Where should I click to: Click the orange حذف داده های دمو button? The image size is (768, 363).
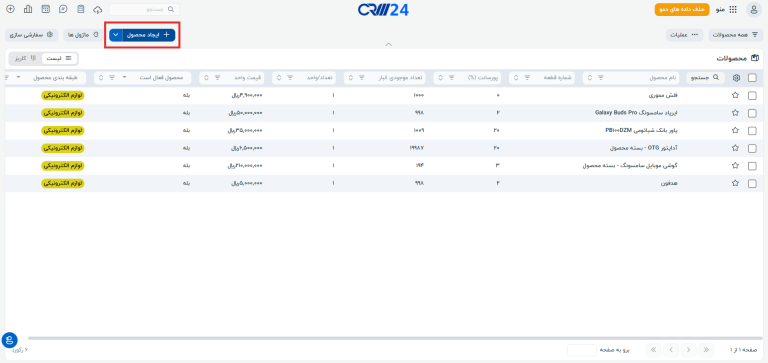pos(682,9)
